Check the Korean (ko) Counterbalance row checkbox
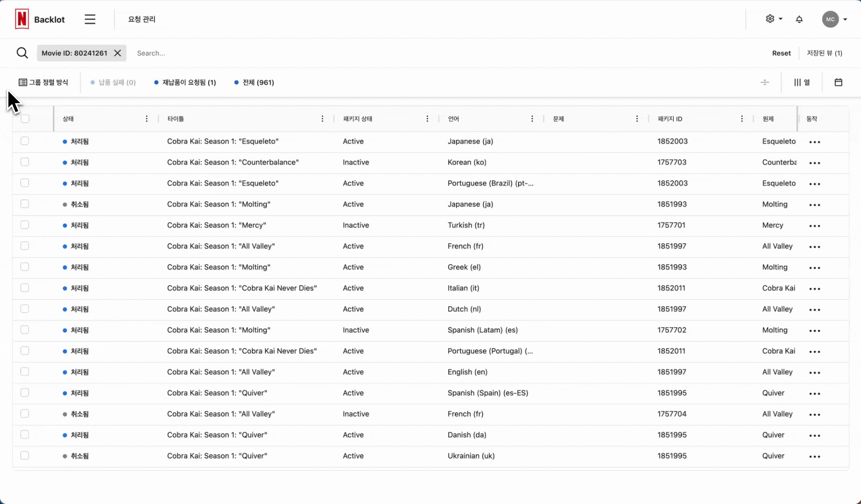This screenshot has width=861, height=504. point(25,162)
